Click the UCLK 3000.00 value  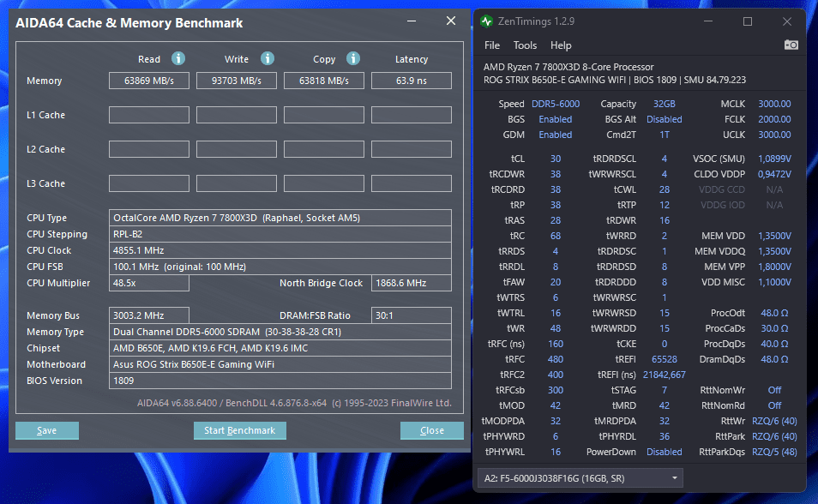(x=774, y=135)
